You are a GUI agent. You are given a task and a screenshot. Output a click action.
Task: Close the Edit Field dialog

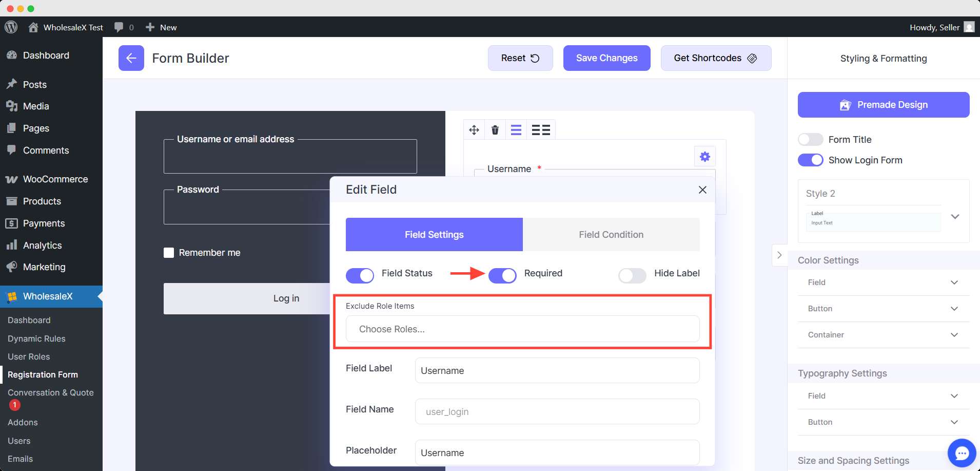(x=702, y=190)
